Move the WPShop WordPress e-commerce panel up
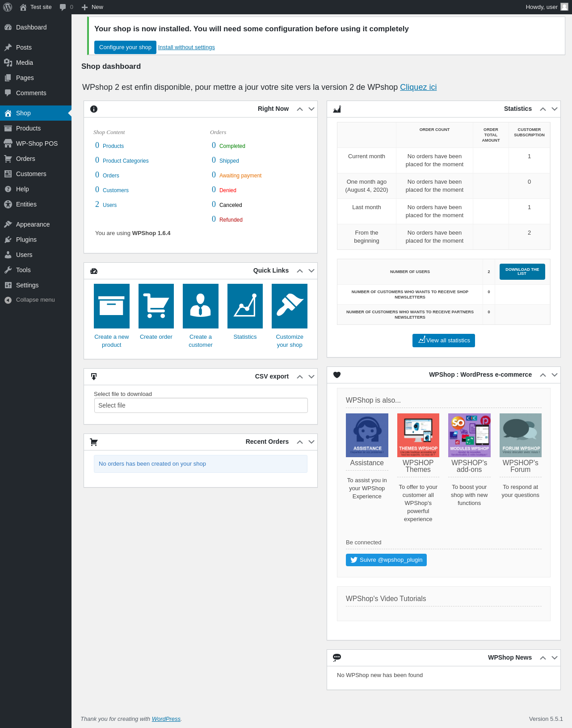 tap(543, 375)
